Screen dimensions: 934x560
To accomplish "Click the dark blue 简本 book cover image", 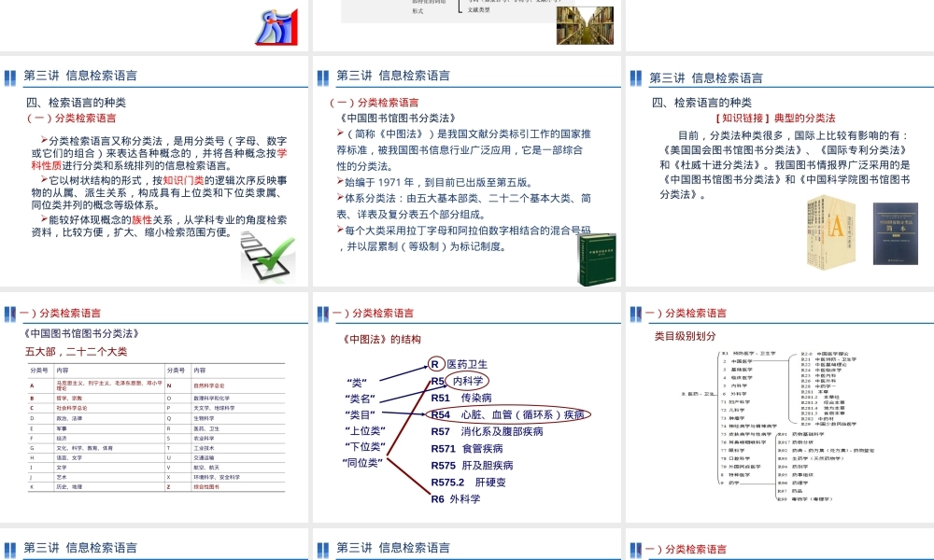I will click(x=896, y=234).
